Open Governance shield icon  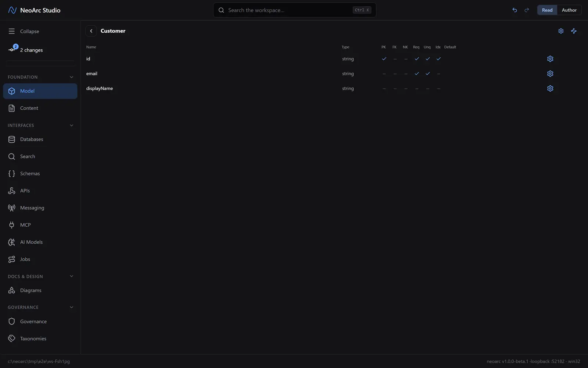pos(12,321)
